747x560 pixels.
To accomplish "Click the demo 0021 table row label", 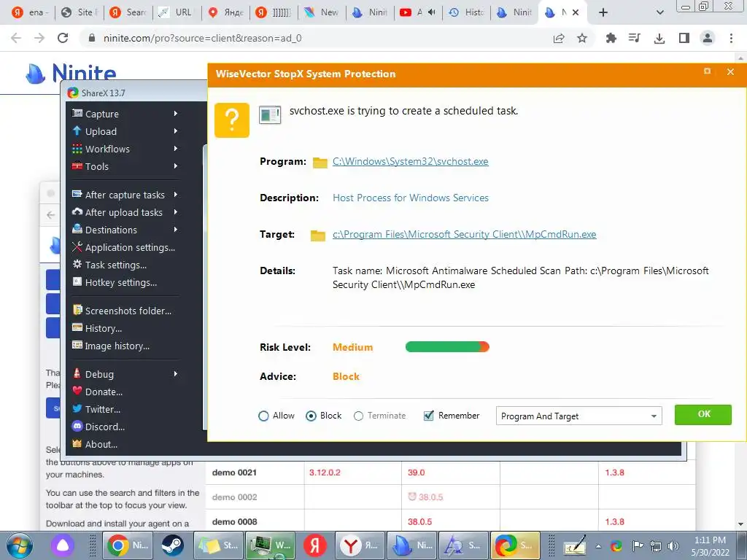I will point(234,472).
